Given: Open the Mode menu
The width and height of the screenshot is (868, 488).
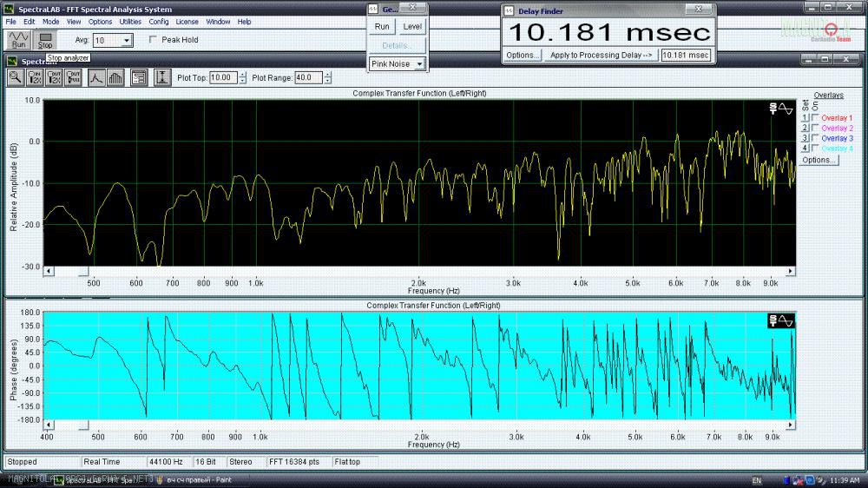Looking at the screenshot, I should pos(51,22).
